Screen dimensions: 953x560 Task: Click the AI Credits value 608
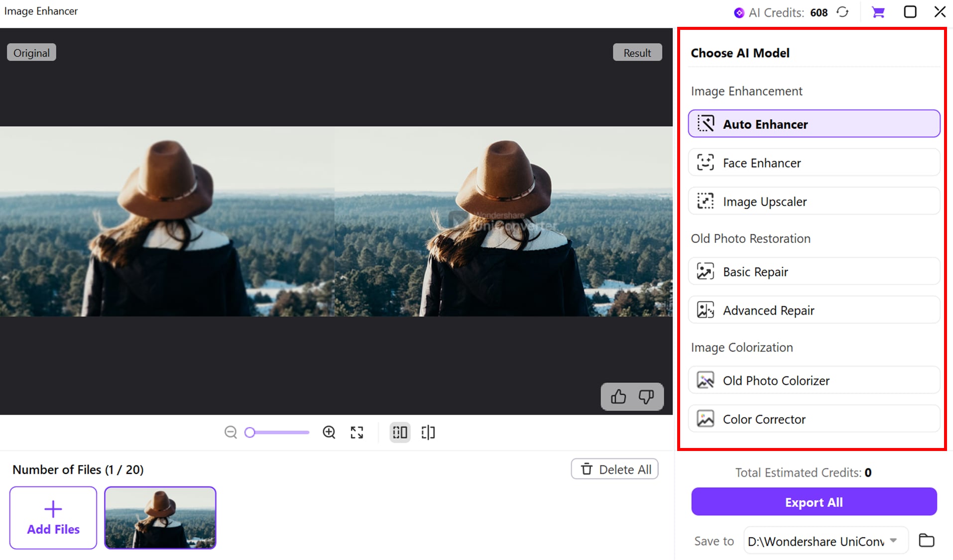[x=819, y=13]
